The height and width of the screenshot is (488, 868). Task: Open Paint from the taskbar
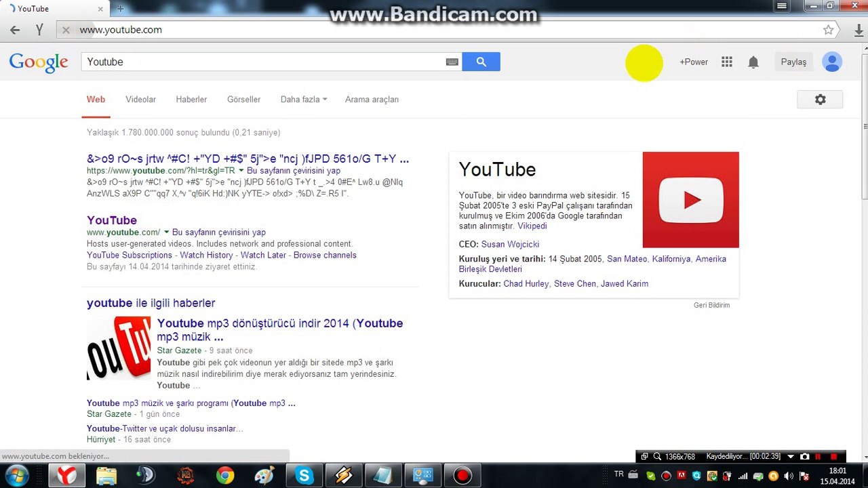264,476
